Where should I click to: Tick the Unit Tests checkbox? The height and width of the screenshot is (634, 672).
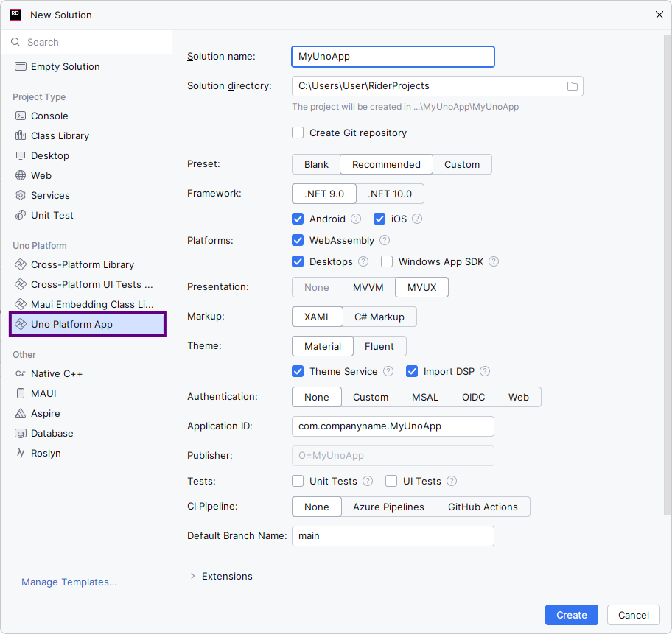click(x=298, y=481)
